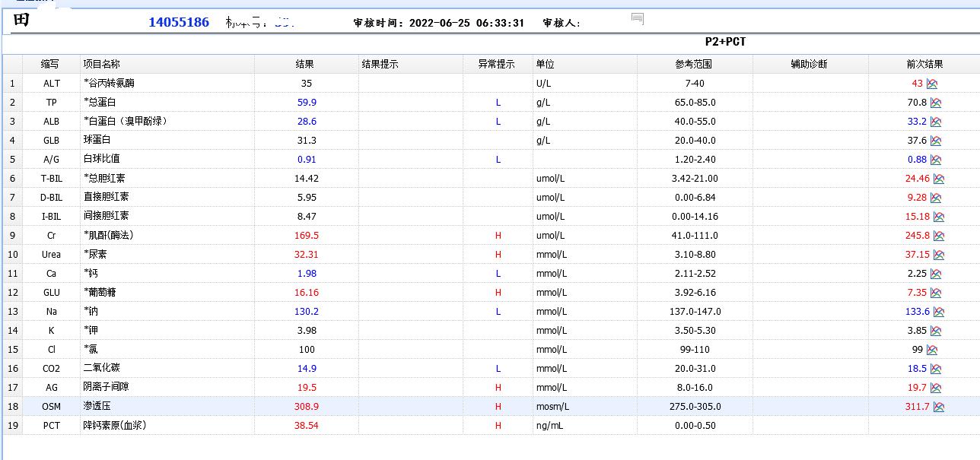
Task: Click the 项目名称 column header
Action: [x=167, y=65]
